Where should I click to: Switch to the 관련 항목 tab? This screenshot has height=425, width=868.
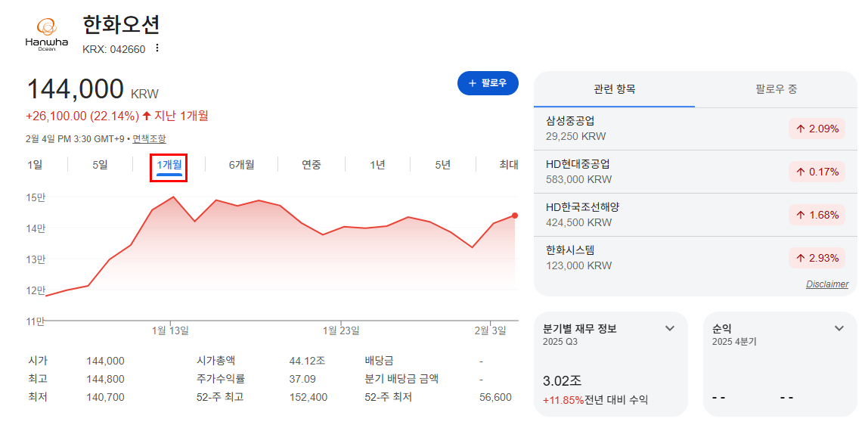pyautogui.click(x=615, y=89)
